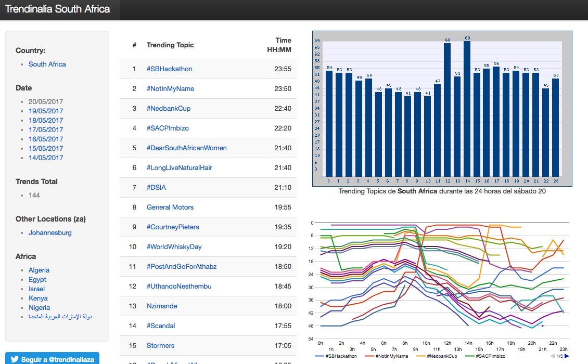Open #CourtneyPieters trending topic
588x364 pixels.
click(x=173, y=227)
